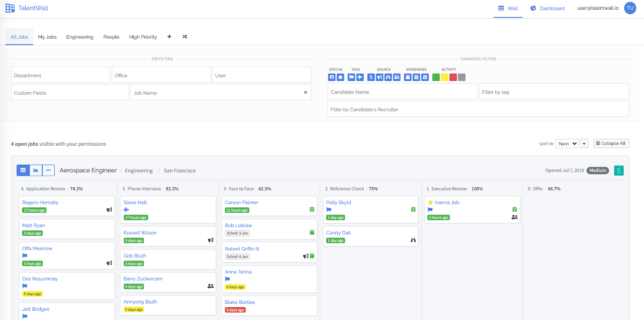Viewport: 644px width, 320px height.
Task: Click binoculars icon on Candy Dait card
Action: pos(413,240)
